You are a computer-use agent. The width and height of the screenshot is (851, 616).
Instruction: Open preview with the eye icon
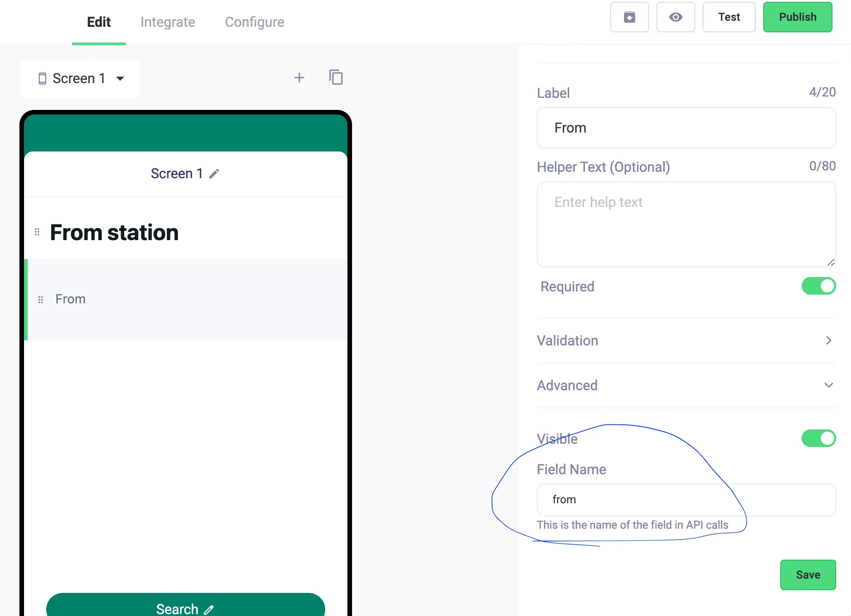click(675, 17)
